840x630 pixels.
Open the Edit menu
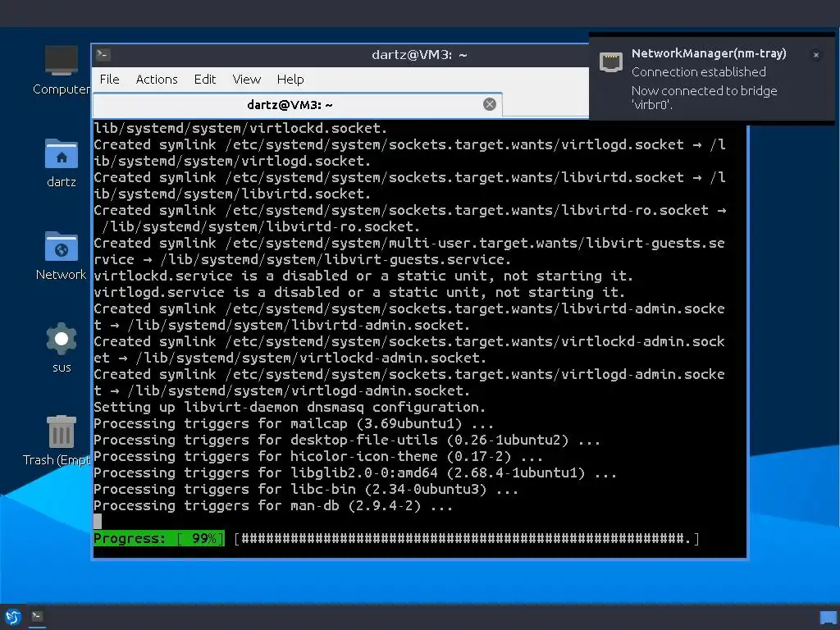[x=204, y=80]
